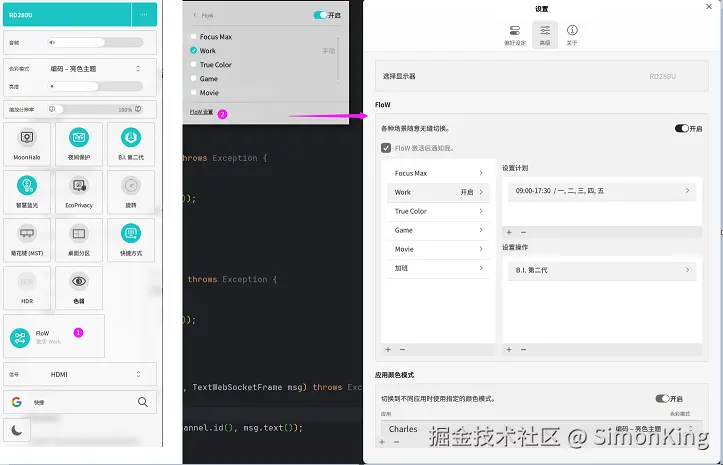Select the Charles app row
The width and height of the screenshot is (723, 465).
(542, 429)
